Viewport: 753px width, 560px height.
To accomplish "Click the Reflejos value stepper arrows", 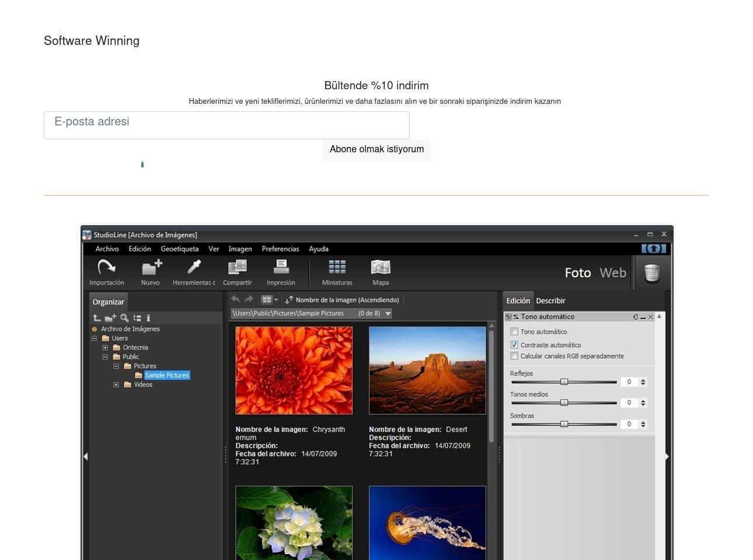I will coord(643,382).
